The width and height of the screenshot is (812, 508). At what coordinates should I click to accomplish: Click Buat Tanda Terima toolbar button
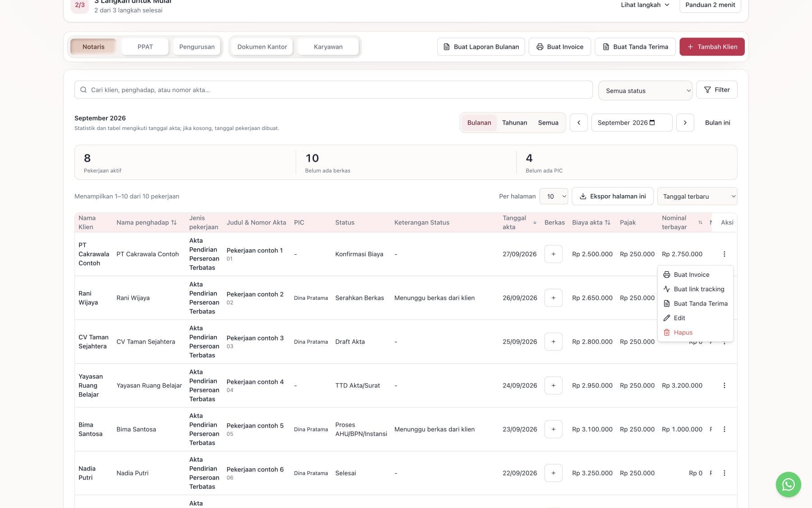[x=635, y=47]
